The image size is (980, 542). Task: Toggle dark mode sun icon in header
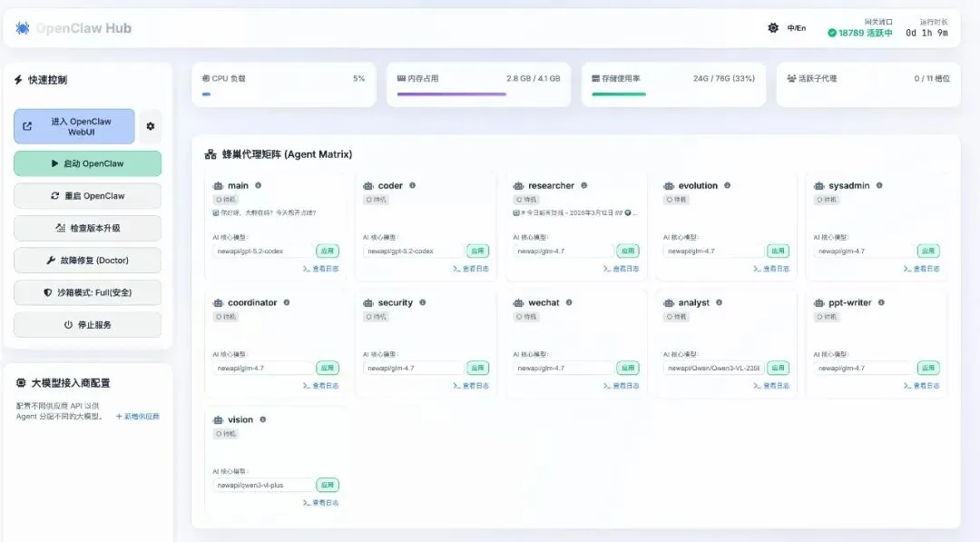(773, 28)
